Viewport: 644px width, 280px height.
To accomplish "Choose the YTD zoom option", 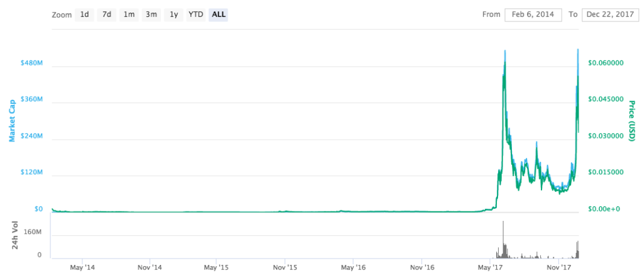I will [196, 15].
